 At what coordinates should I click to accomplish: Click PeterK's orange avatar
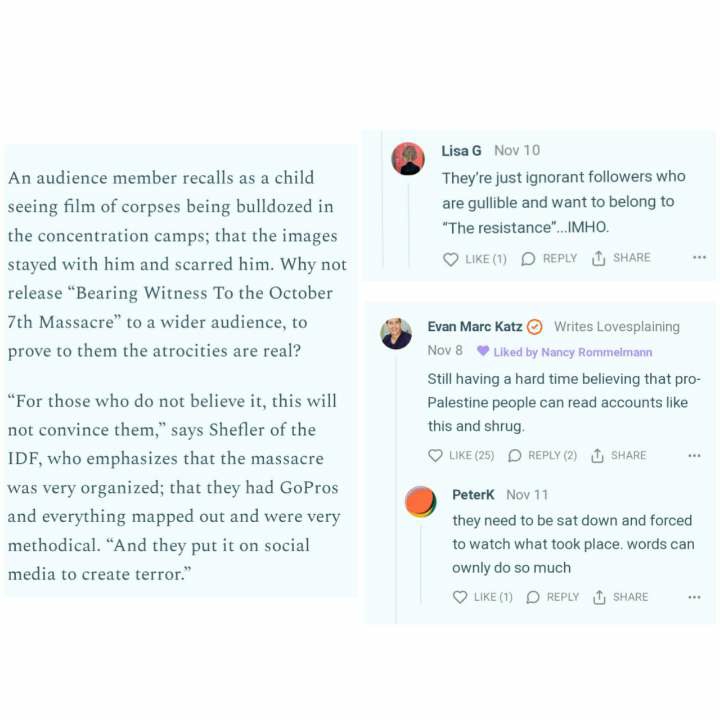(420, 501)
